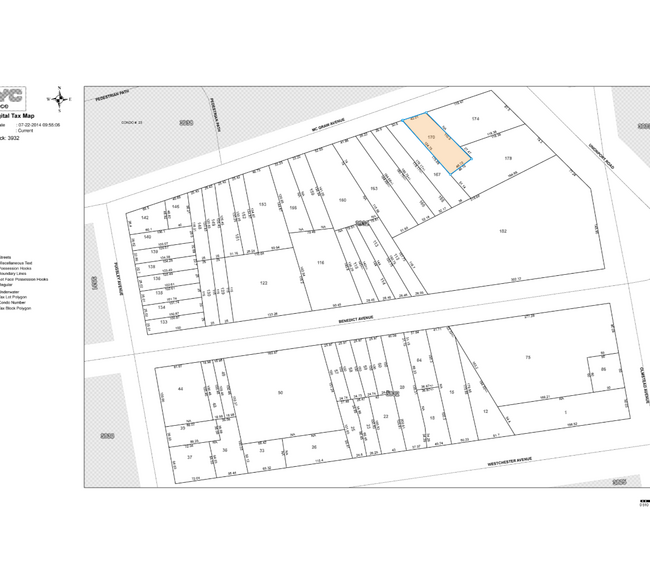Click tax lot 50 south of Benedict Avenue

(281, 392)
